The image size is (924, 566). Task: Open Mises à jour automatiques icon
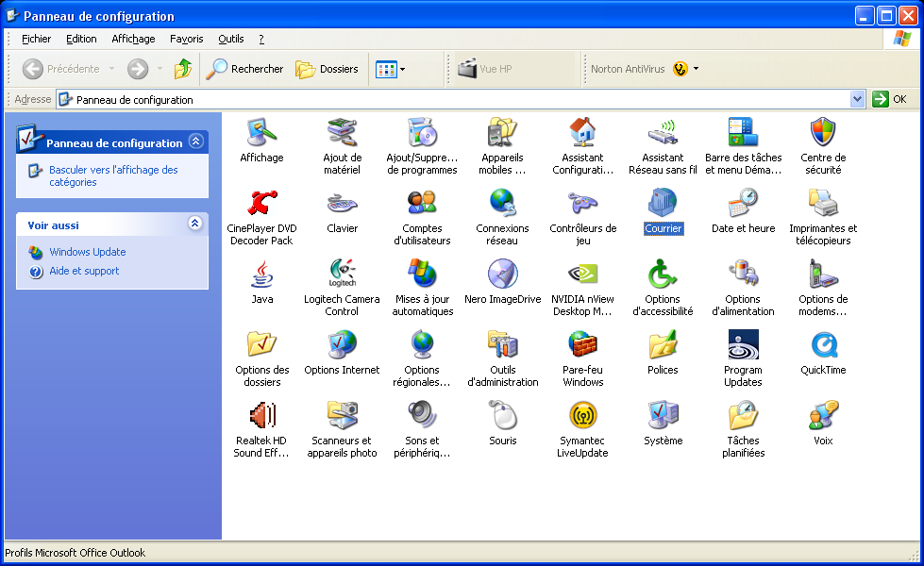click(x=422, y=275)
